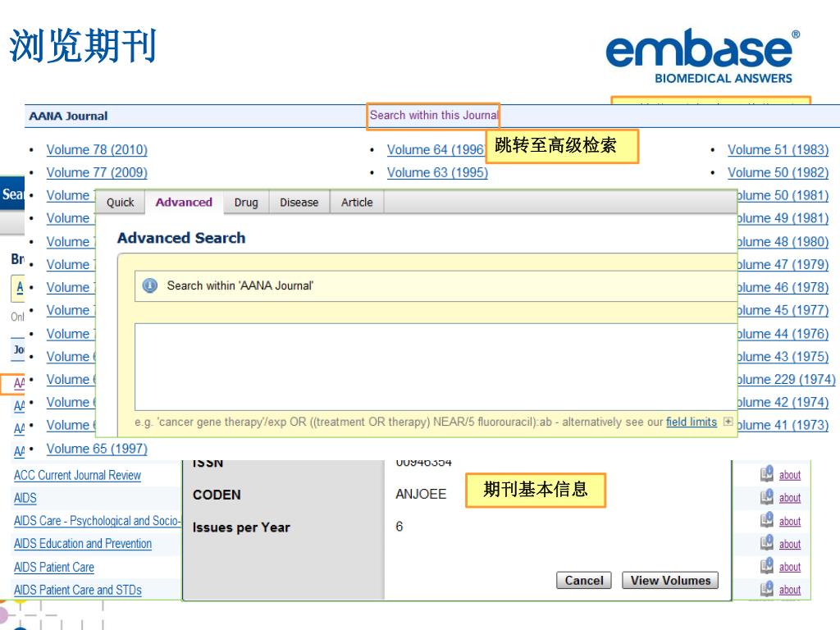Screen dimensions: 840x630
Task: Open AIDS Education and Prevention journal
Action: 83,544
